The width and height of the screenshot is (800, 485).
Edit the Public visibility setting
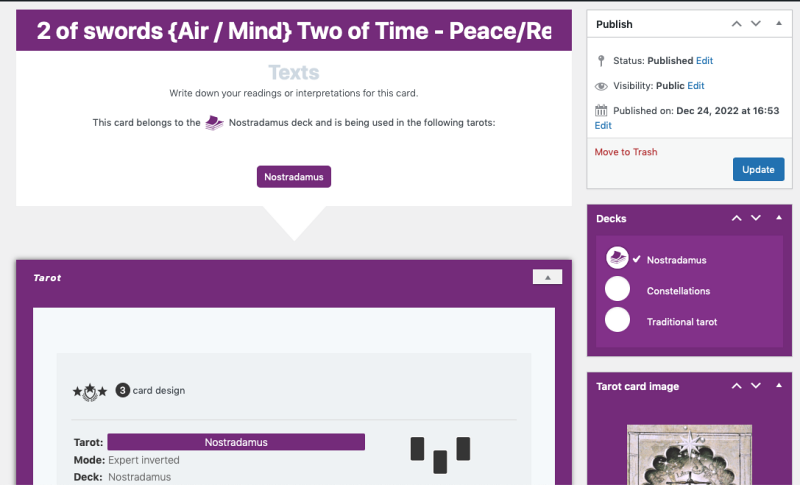click(695, 86)
